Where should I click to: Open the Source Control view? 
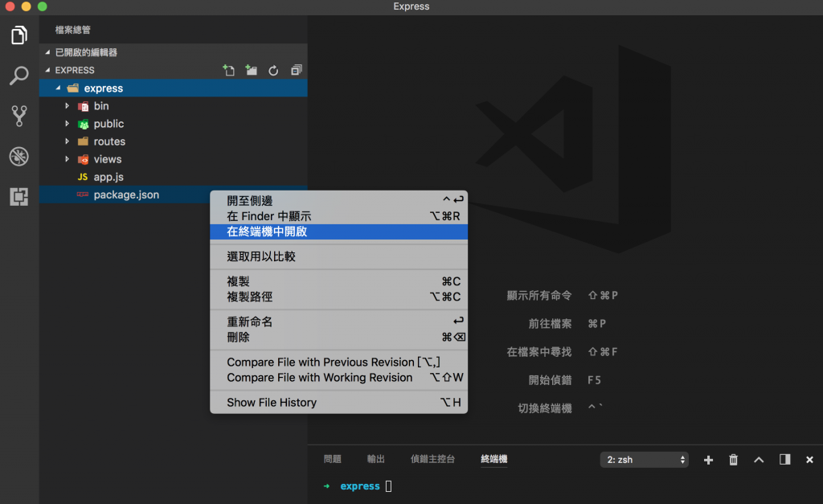pos(19,116)
